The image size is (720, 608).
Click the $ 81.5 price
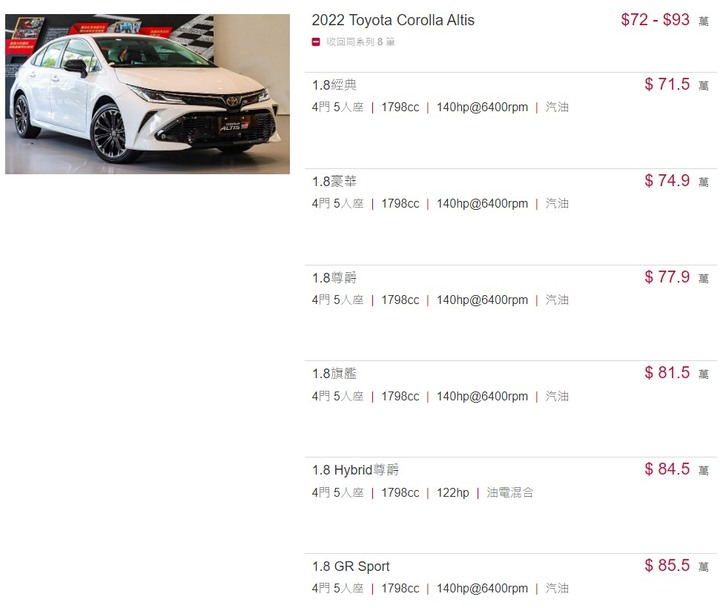pyautogui.click(x=667, y=372)
